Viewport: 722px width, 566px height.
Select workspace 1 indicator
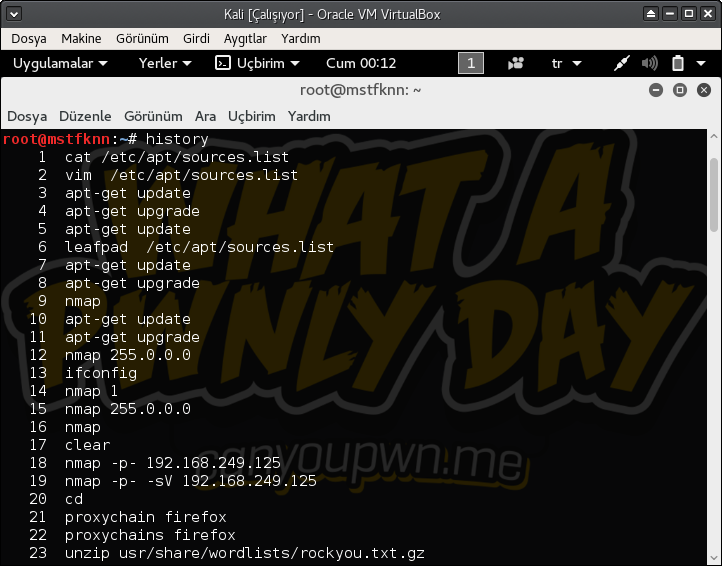click(x=470, y=63)
